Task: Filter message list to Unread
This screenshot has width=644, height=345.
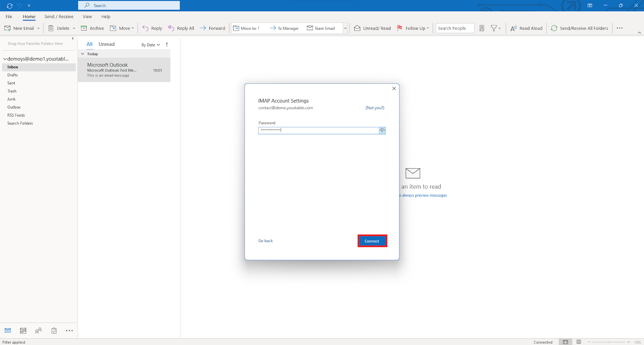Action: tap(107, 44)
